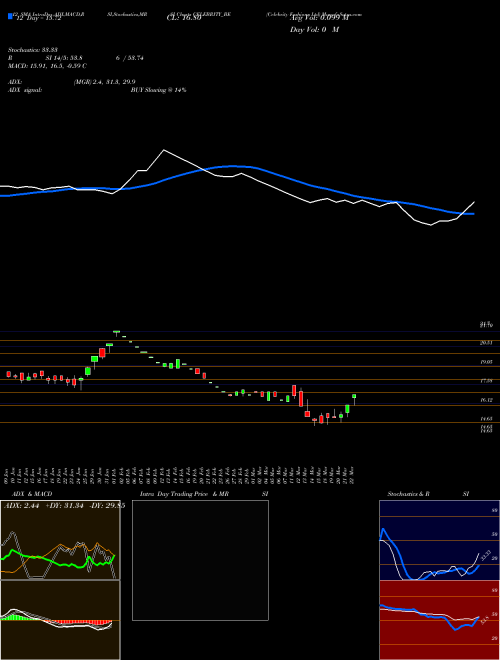Click the white price line peak
Viewport: 500px width, 660px height.
pos(164,150)
